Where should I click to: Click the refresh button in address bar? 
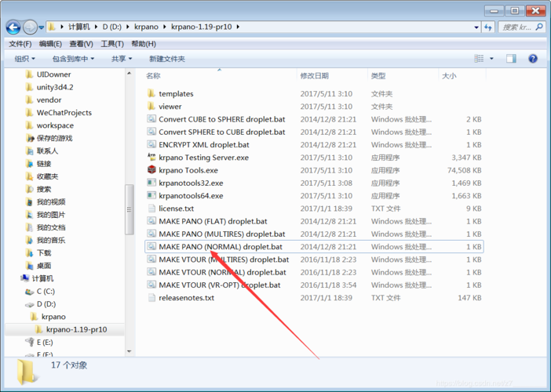tap(488, 27)
